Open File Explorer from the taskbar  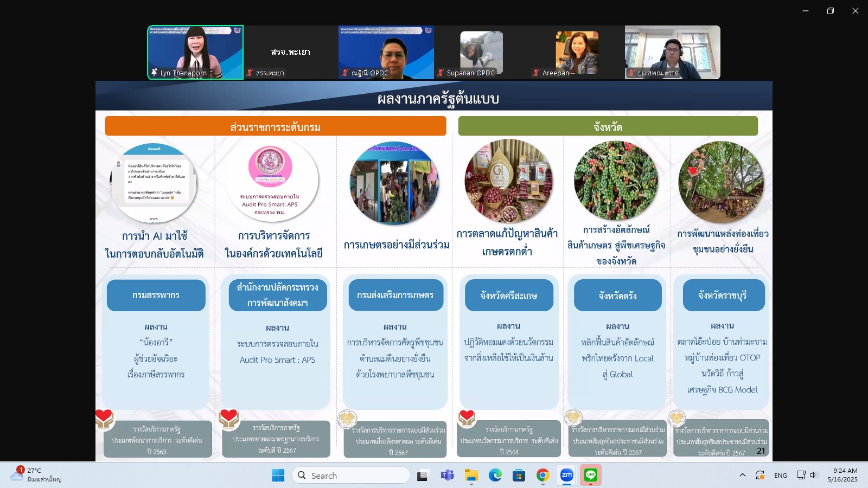(471, 476)
